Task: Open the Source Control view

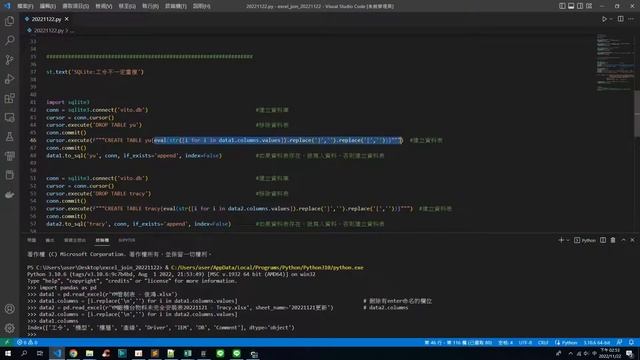Action: click(9, 60)
